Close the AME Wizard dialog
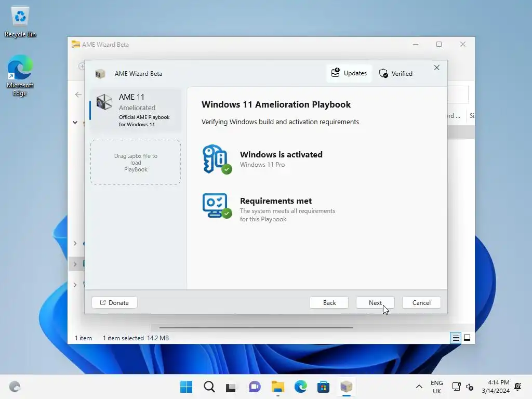 coord(436,68)
